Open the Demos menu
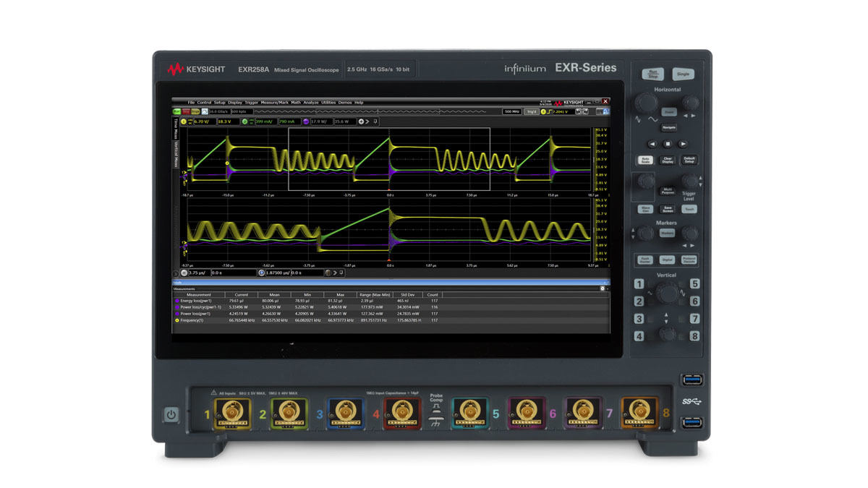Viewport: 868px width, 488px height. (345, 103)
